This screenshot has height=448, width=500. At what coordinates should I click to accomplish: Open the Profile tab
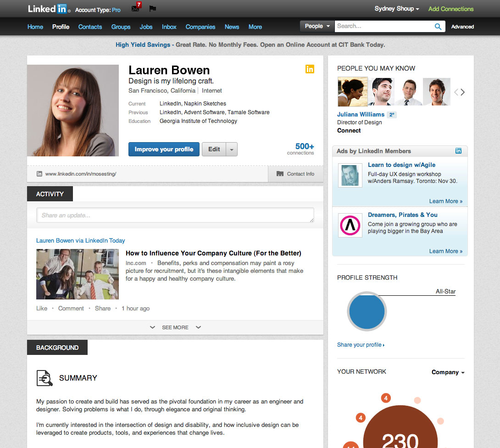(x=61, y=27)
